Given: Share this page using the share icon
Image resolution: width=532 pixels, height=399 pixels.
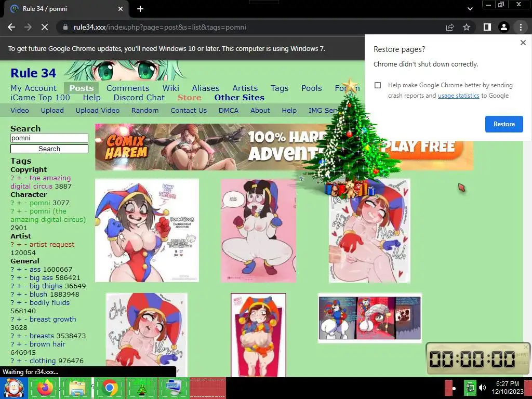Looking at the screenshot, I should pyautogui.click(x=450, y=27).
